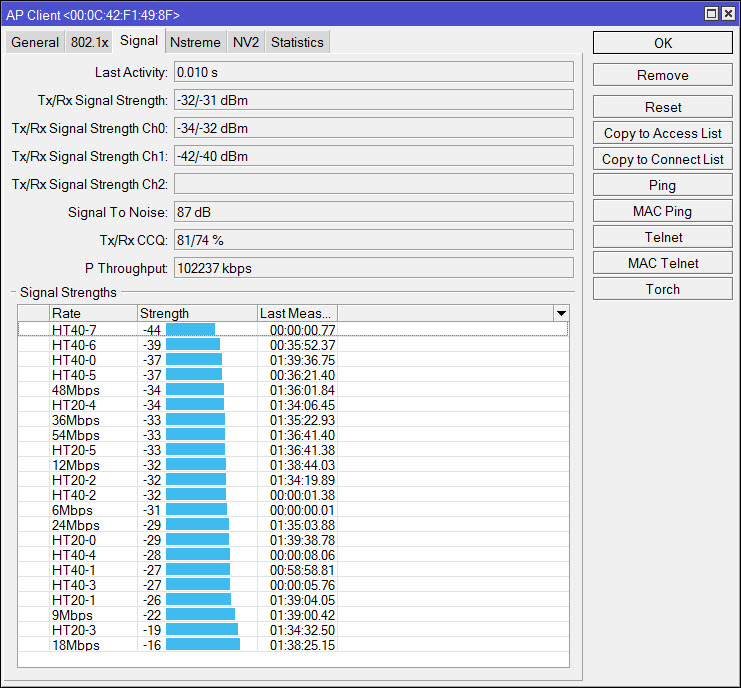
Task: Click the Signal Strength Ch1 field
Action: click(x=374, y=156)
